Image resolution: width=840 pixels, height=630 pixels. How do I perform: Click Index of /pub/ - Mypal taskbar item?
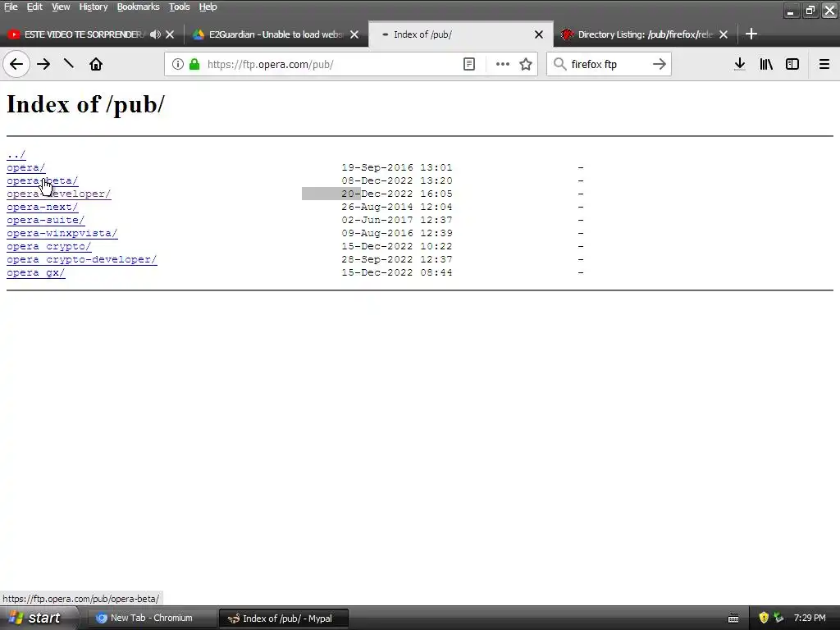point(284,619)
